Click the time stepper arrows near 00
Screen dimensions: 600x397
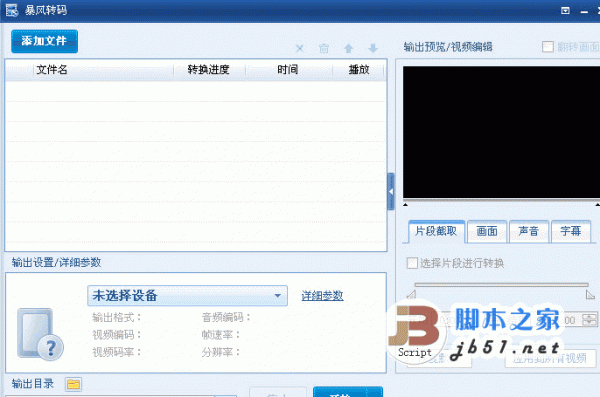[x=589, y=319]
